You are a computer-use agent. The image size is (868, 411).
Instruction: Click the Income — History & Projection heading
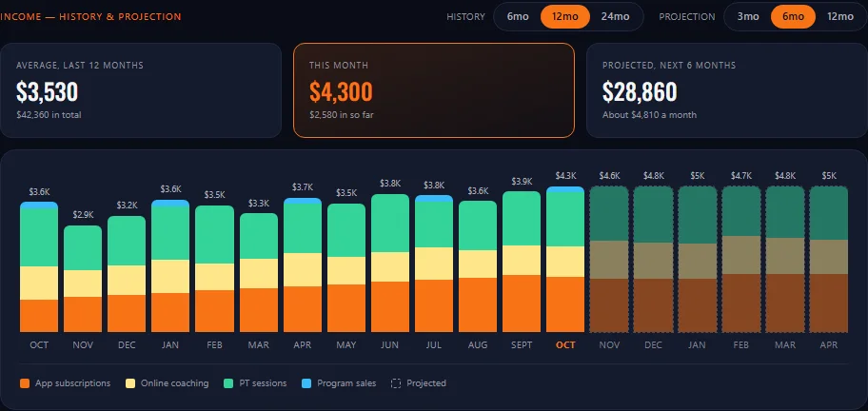point(90,16)
